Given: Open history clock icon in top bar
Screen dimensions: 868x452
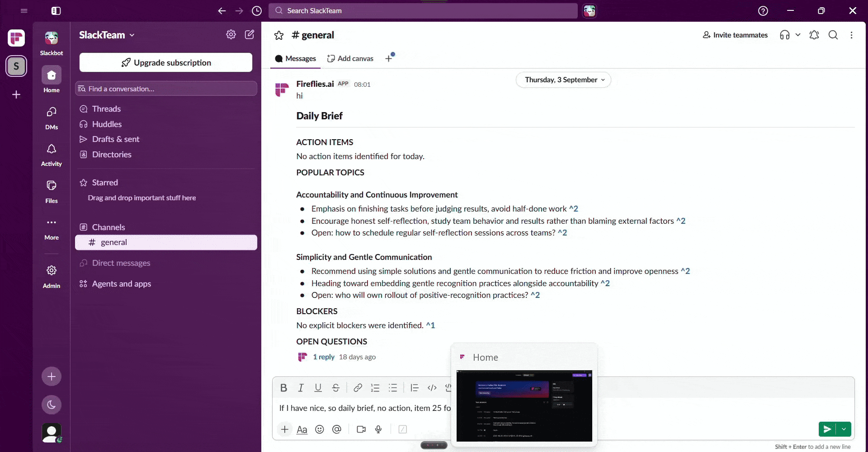Looking at the screenshot, I should [x=257, y=11].
